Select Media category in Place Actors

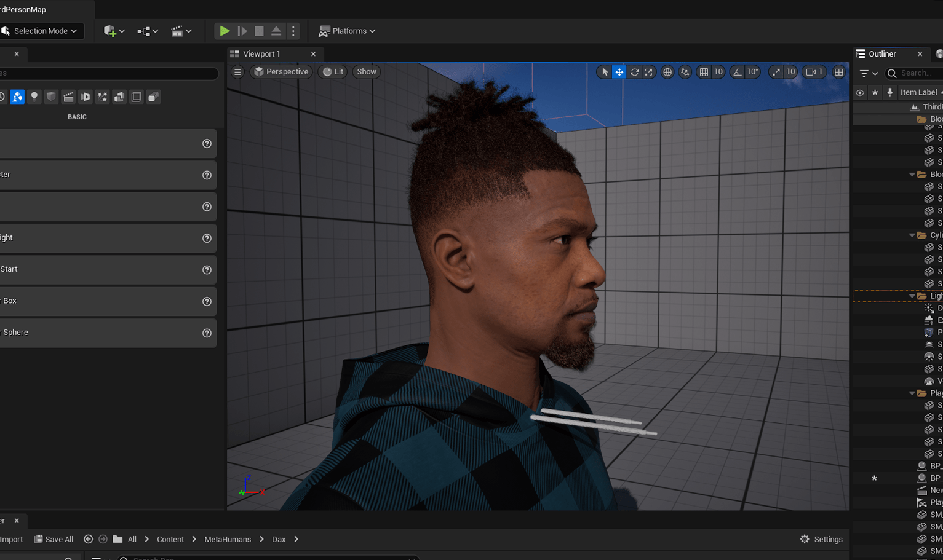(x=86, y=97)
